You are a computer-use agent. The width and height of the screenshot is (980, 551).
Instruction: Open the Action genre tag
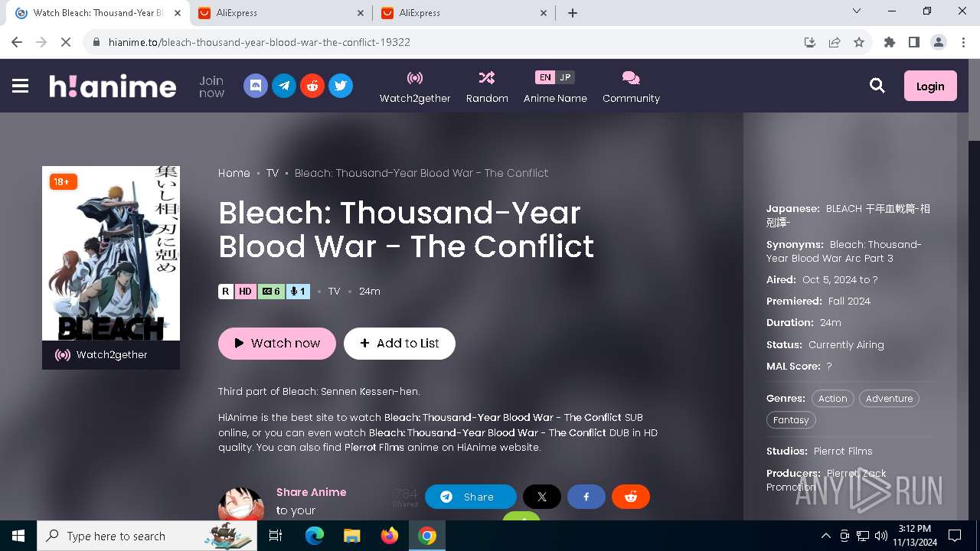tap(832, 399)
